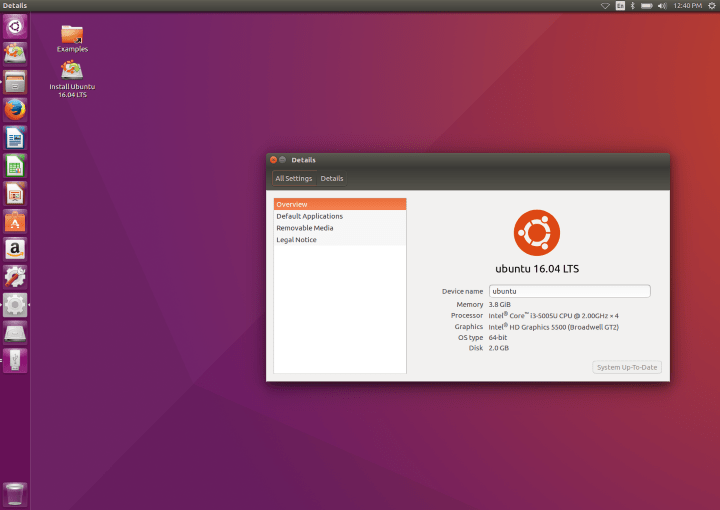Open the disk drive icon in launcher
The width and height of the screenshot is (720, 510).
[15, 333]
